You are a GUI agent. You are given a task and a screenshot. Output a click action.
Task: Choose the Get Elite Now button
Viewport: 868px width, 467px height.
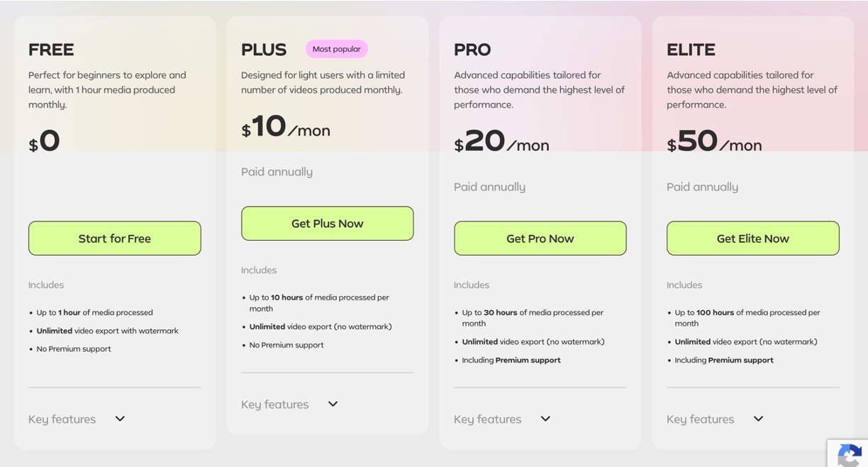click(752, 238)
